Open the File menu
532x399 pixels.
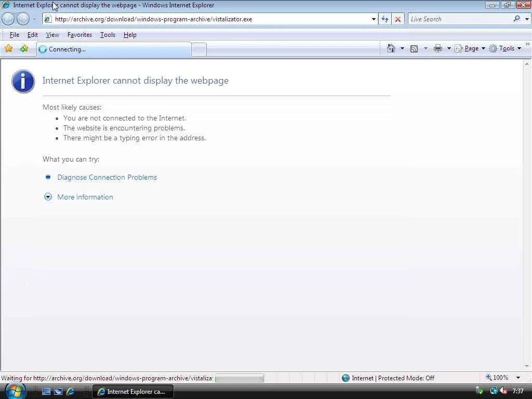[x=14, y=35]
